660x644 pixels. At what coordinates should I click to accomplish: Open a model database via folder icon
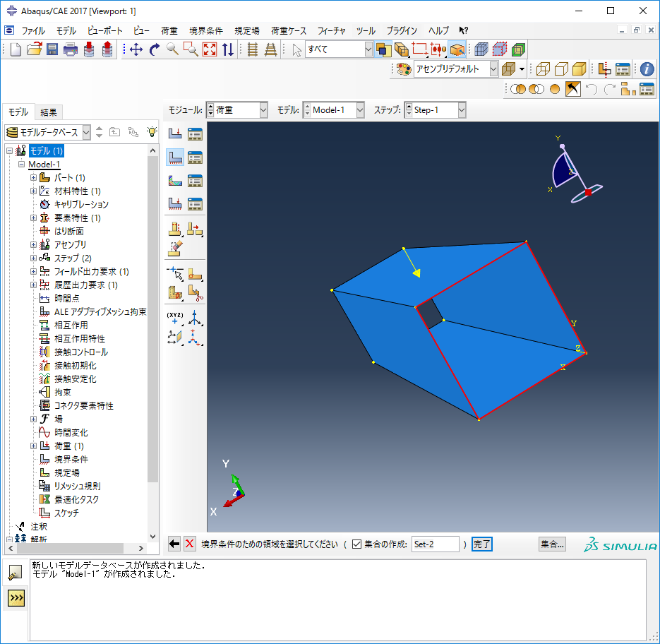34,49
